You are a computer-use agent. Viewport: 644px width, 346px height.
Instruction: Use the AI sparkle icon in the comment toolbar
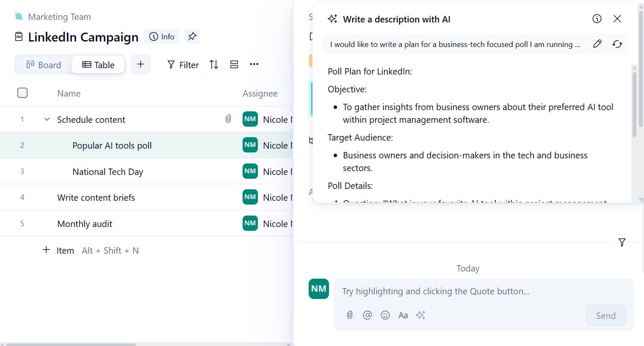[x=420, y=315]
